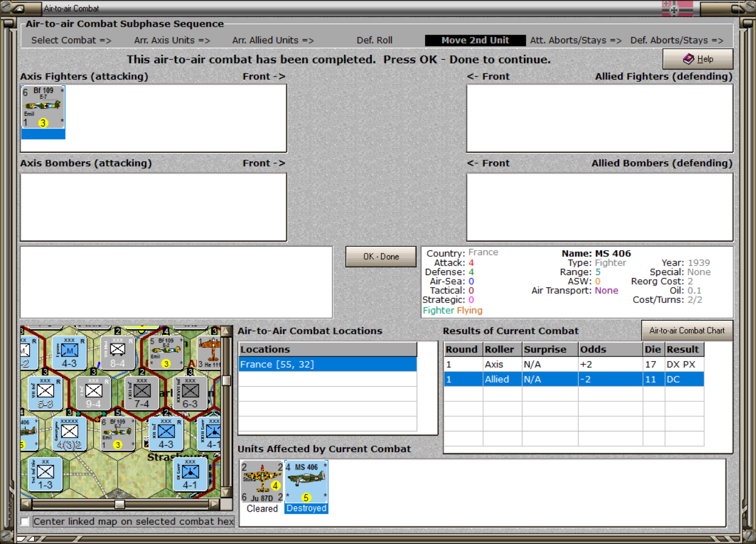Click the Fighter Flying status text
This screenshot has height=544, width=756.
click(x=452, y=310)
